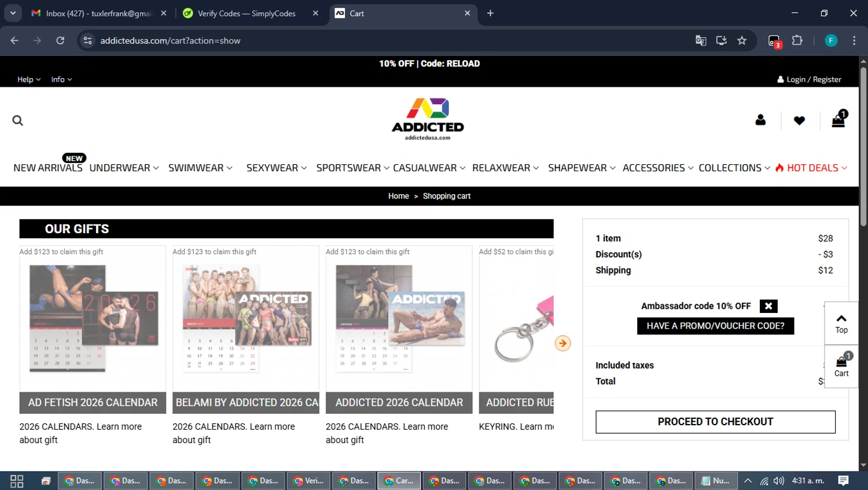View AD Fetish 2026 calendar image
The image size is (868, 490).
pyautogui.click(x=93, y=319)
